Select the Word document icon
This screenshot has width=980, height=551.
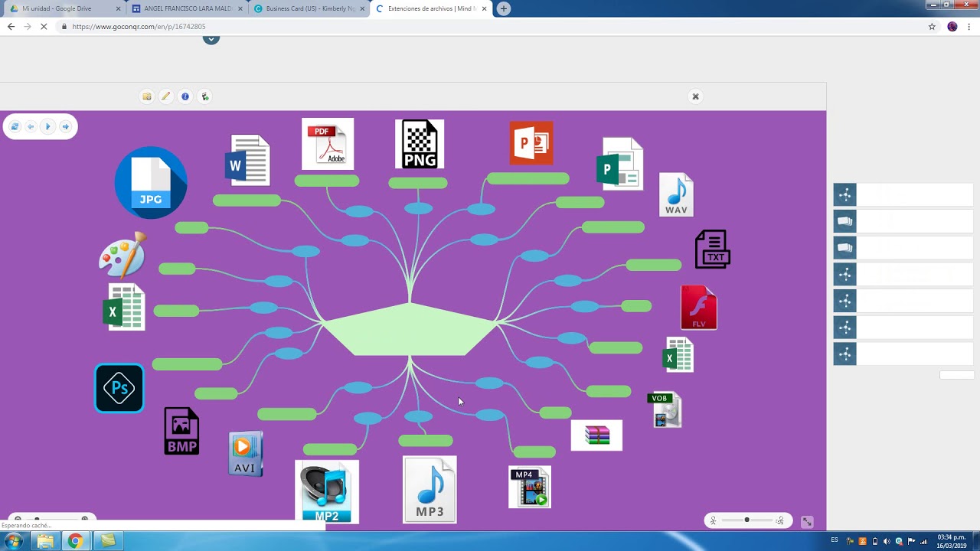tap(247, 160)
